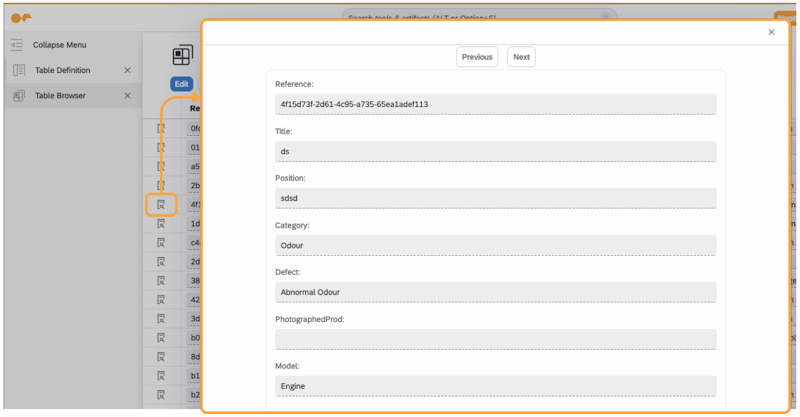Select Table Definition in sidebar
Image resolution: width=800 pixels, height=417 pixels.
coord(62,70)
